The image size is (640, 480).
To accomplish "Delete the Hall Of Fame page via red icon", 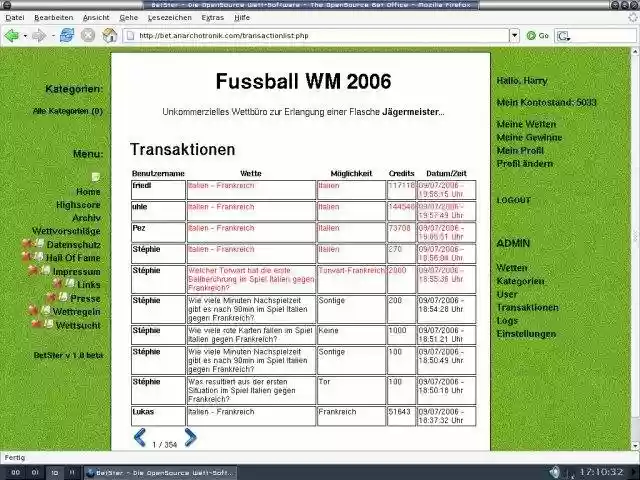I will (x=26, y=257).
